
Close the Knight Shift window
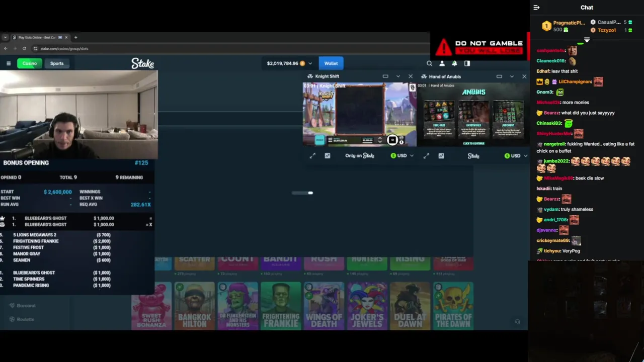tap(411, 76)
